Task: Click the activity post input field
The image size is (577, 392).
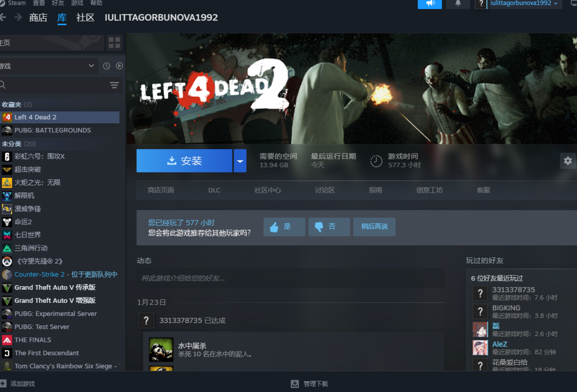Action: (290, 278)
